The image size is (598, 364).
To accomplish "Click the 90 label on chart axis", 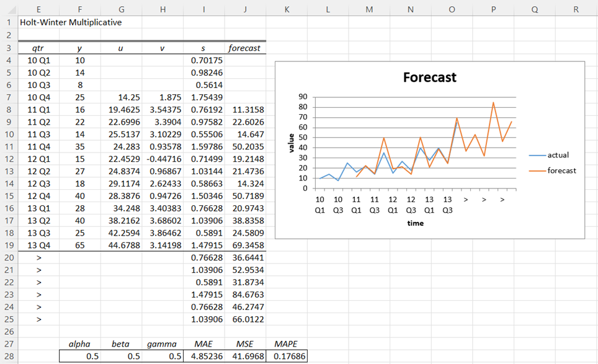I will [x=303, y=97].
